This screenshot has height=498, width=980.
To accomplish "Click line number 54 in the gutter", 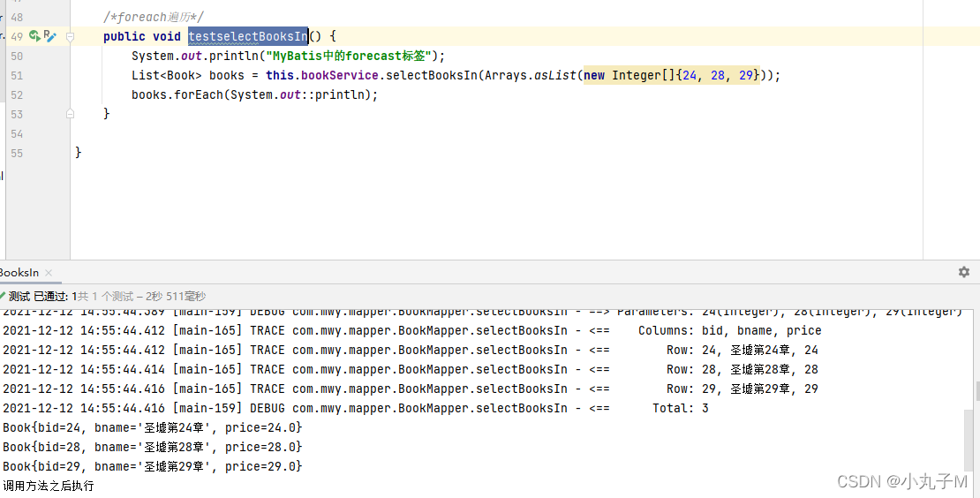I will click(x=17, y=133).
